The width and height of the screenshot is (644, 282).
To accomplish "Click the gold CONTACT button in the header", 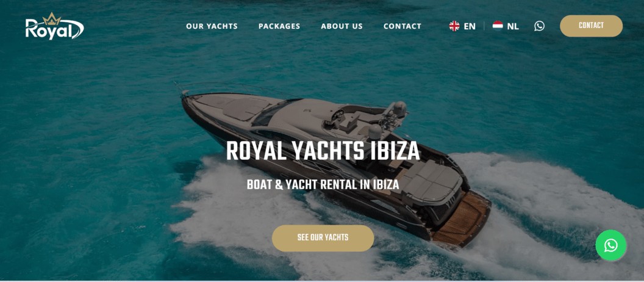I will pyautogui.click(x=591, y=26).
